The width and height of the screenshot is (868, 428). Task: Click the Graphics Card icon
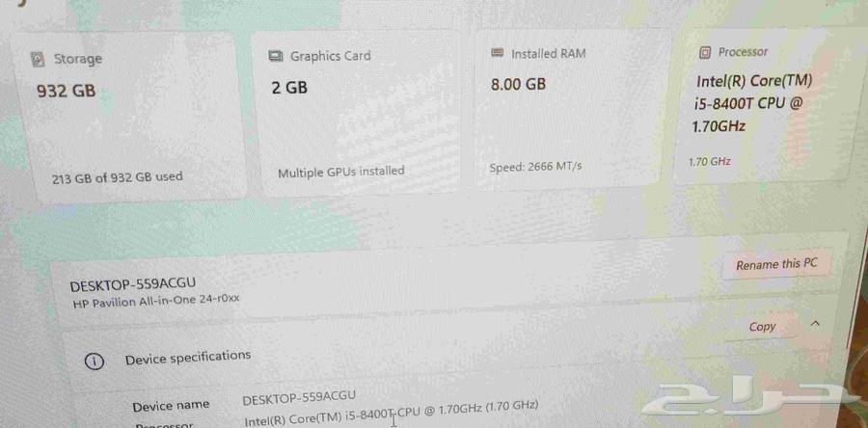click(x=275, y=57)
